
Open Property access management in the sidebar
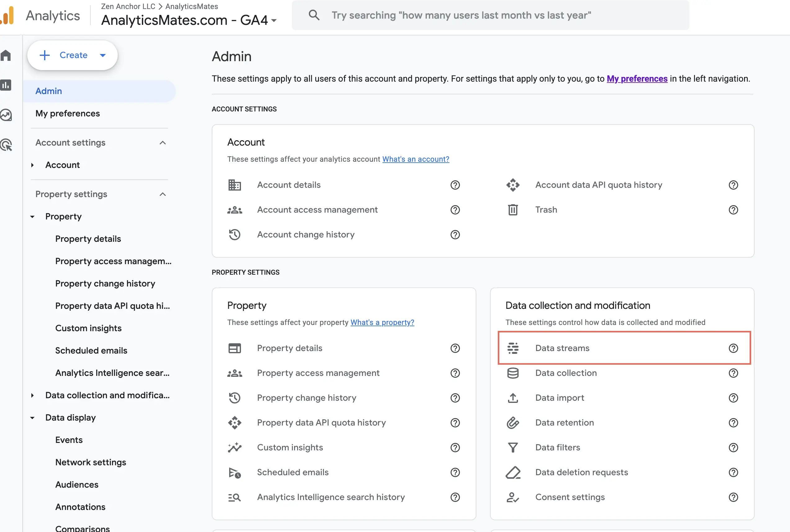coord(113,262)
